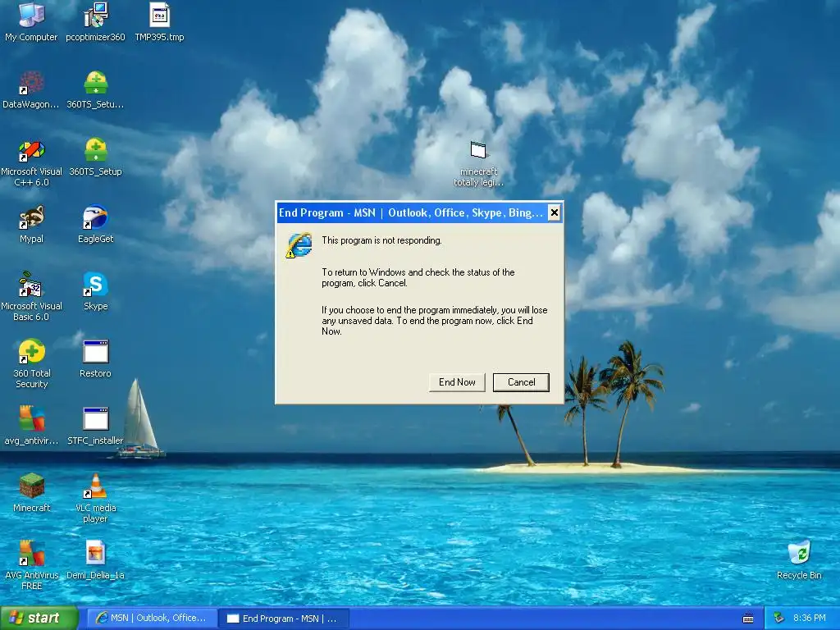Screen dimensions: 840x630
Task: Click Cancel button in End Program dialog
Action: (x=521, y=382)
